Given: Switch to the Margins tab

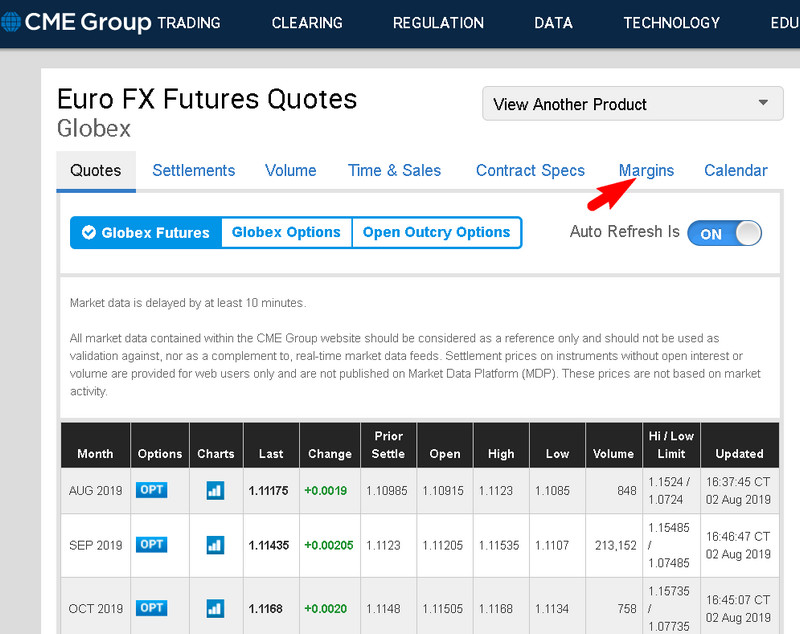Looking at the screenshot, I should (646, 170).
